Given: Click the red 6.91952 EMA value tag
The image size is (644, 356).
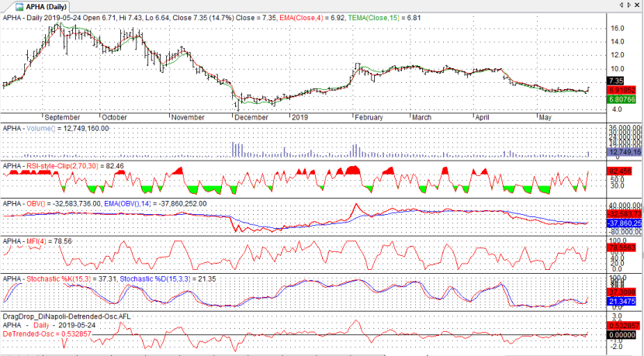Looking at the screenshot, I should click(x=621, y=90).
